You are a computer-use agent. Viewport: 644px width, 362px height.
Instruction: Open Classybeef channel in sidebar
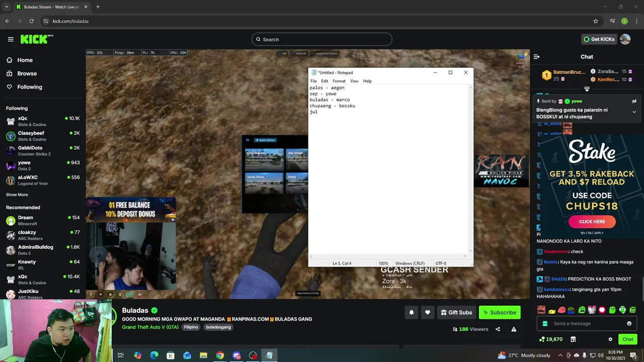pyautogui.click(x=43, y=136)
